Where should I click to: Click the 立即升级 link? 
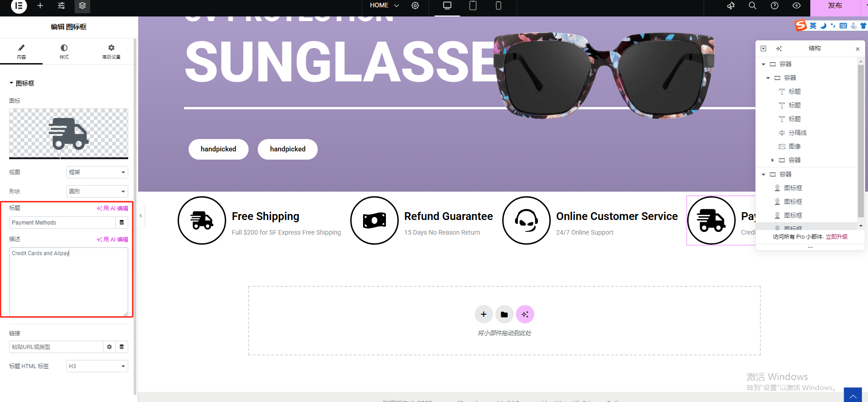coord(837,237)
